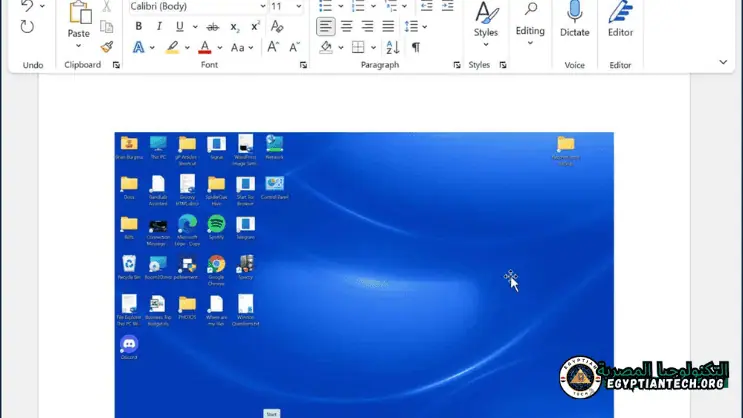
Task: Click the Sort A-Z icon
Action: pyautogui.click(x=393, y=47)
